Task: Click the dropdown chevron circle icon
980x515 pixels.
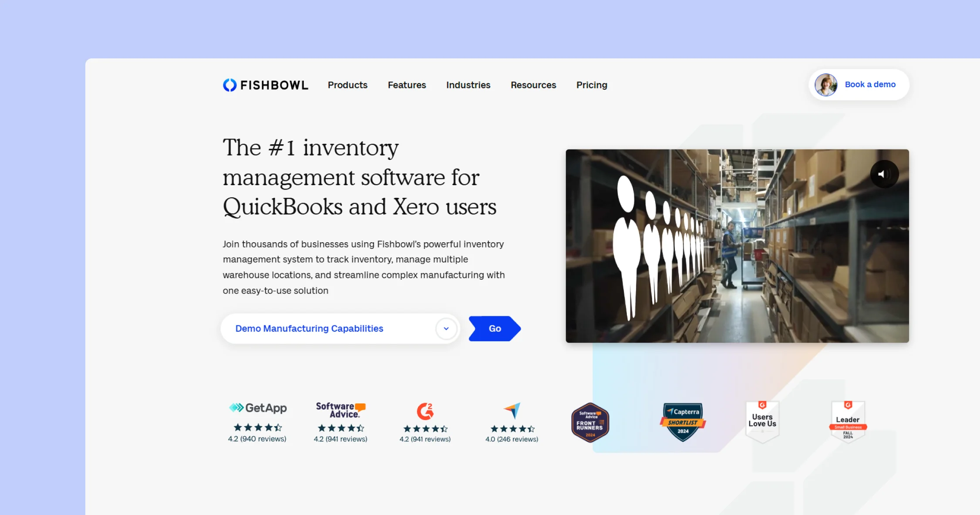Action: 446,329
